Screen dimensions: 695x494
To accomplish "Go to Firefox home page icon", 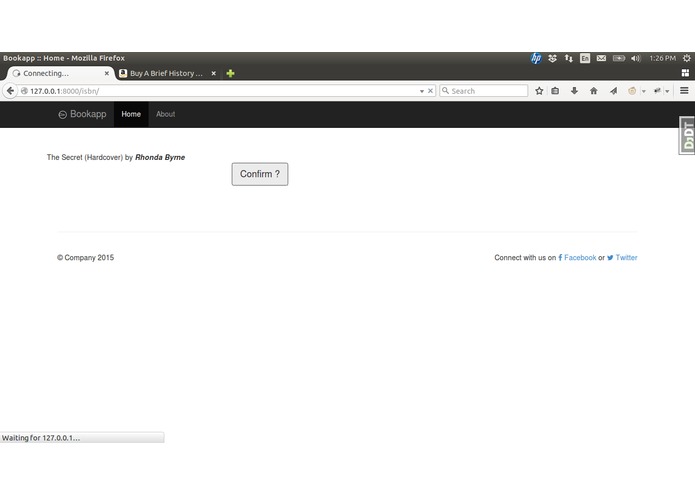I will 593,91.
